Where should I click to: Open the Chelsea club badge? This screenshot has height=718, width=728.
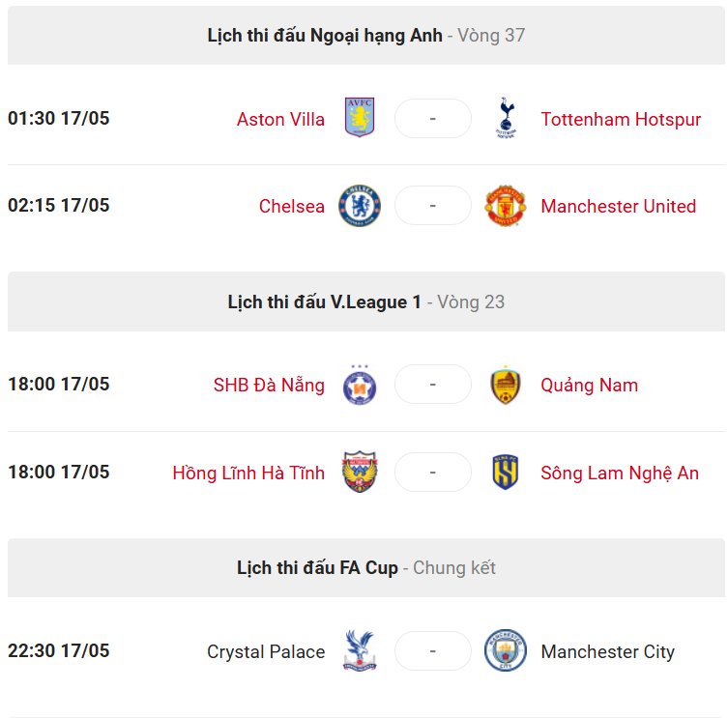coord(360,206)
